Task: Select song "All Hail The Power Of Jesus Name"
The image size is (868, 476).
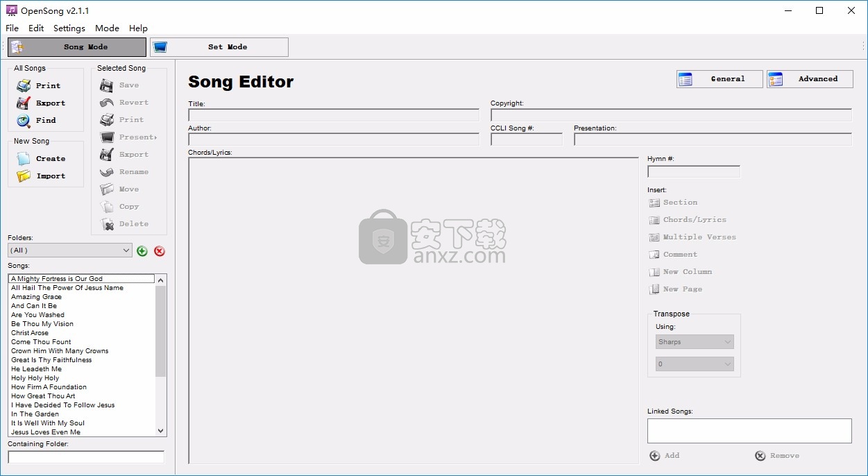Action: (x=81, y=288)
